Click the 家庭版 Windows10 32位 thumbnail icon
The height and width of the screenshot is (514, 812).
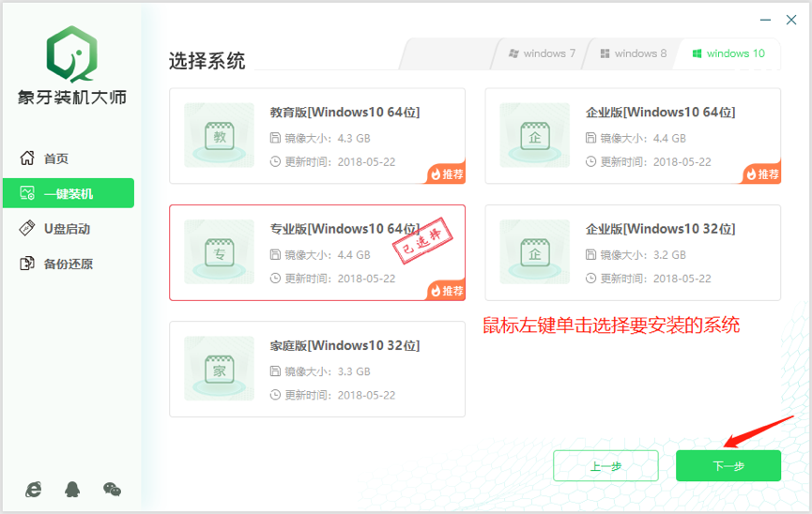click(x=220, y=369)
